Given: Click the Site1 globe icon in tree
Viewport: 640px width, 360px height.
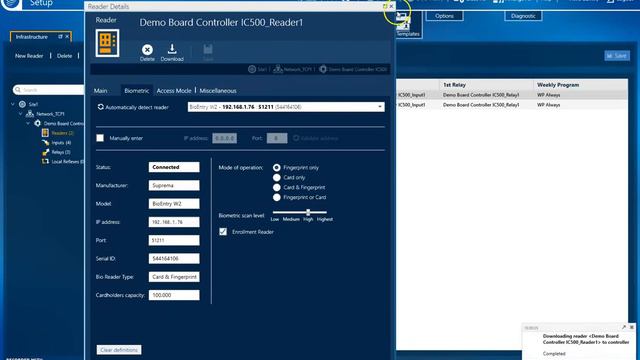Looking at the screenshot, I should coord(22,104).
